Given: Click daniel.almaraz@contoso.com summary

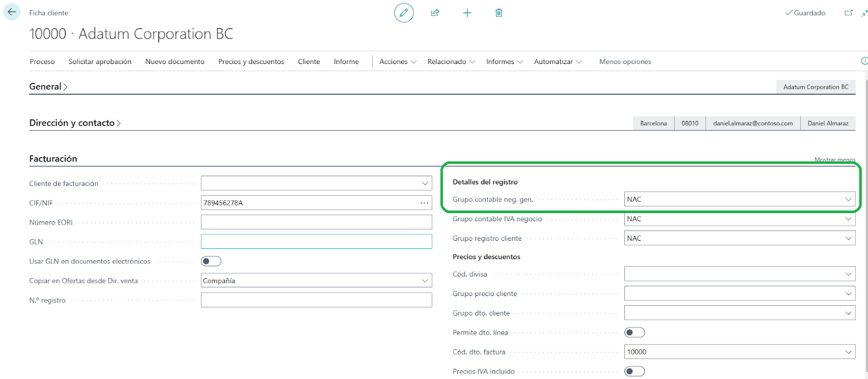Looking at the screenshot, I should [x=752, y=124].
